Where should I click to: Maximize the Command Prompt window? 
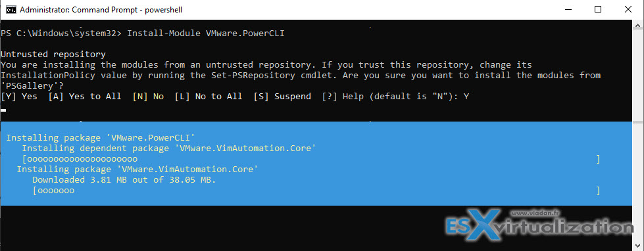[597, 9]
